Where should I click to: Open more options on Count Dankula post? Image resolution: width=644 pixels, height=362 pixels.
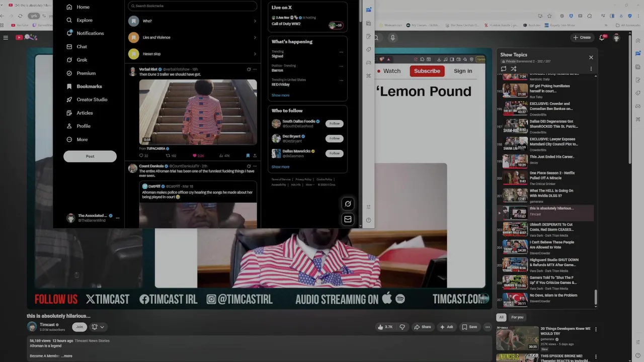(x=255, y=166)
